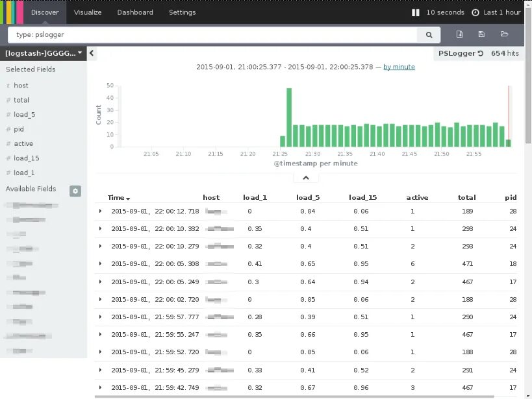The width and height of the screenshot is (532, 399).
Task: Expand the 22:00:05.249 log row
Action: pos(100,282)
